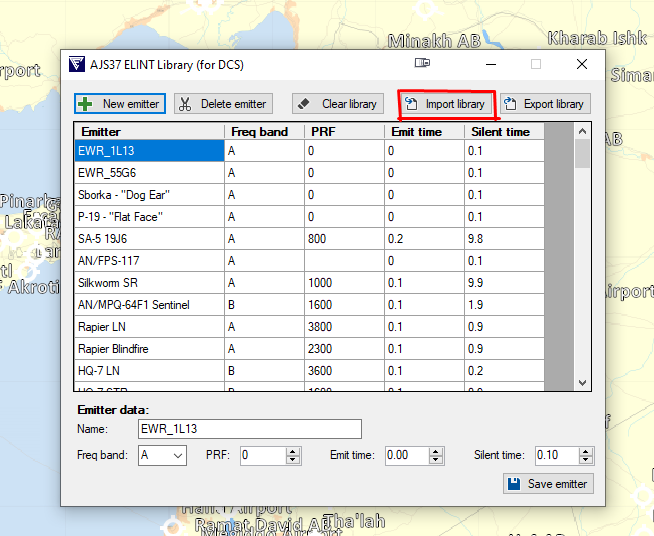Close the ELINT Library window
The height and width of the screenshot is (536, 654).
coord(582,64)
